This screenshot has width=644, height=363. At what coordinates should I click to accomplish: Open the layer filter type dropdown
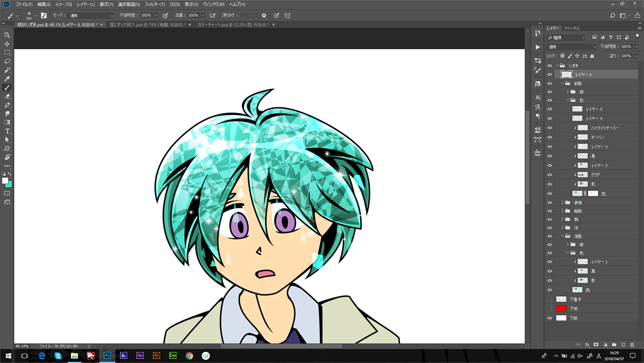[x=566, y=37]
